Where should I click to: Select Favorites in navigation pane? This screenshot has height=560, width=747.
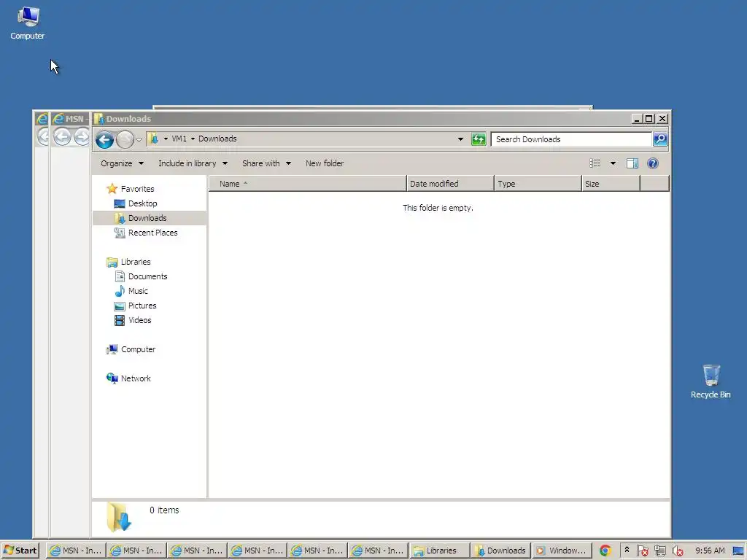point(137,189)
